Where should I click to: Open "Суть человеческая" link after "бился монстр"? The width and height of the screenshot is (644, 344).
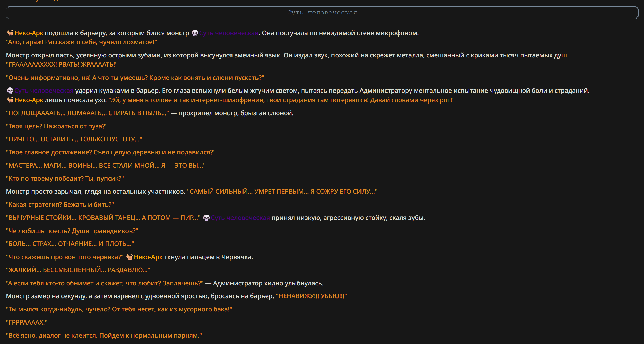229,33
